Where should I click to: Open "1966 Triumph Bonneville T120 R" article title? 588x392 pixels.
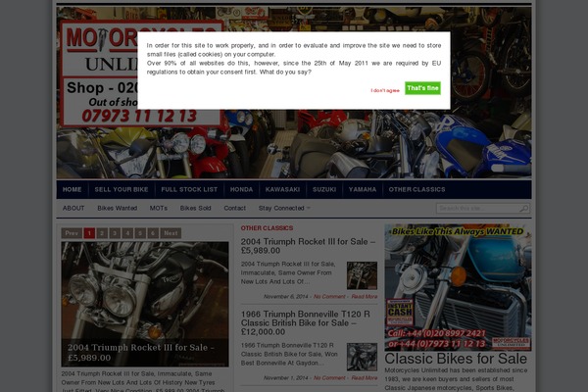[x=305, y=323]
